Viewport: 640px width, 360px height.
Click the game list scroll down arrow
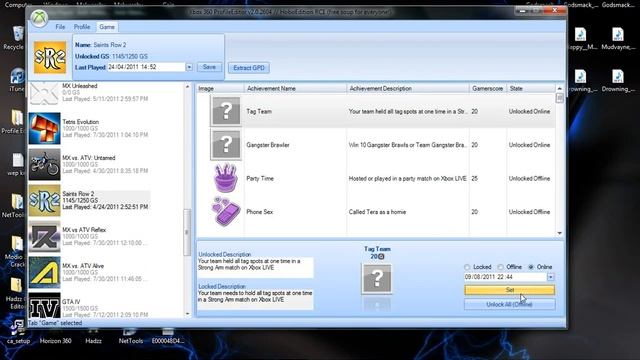point(188,314)
